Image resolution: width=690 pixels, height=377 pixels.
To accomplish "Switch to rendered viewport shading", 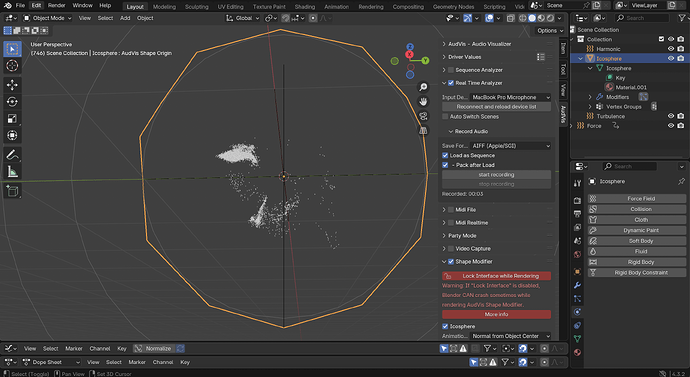I will click(550, 18).
